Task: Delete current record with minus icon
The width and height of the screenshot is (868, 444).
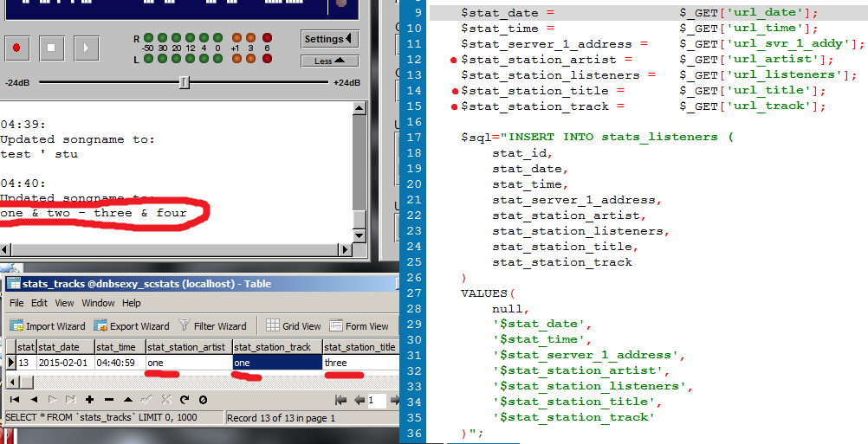Action: point(109,400)
